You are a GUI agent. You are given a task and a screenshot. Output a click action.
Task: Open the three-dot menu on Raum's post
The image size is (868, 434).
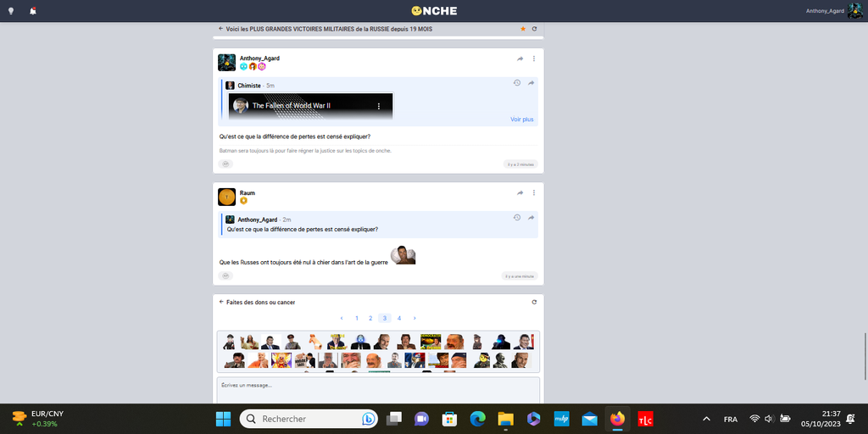[534, 192]
